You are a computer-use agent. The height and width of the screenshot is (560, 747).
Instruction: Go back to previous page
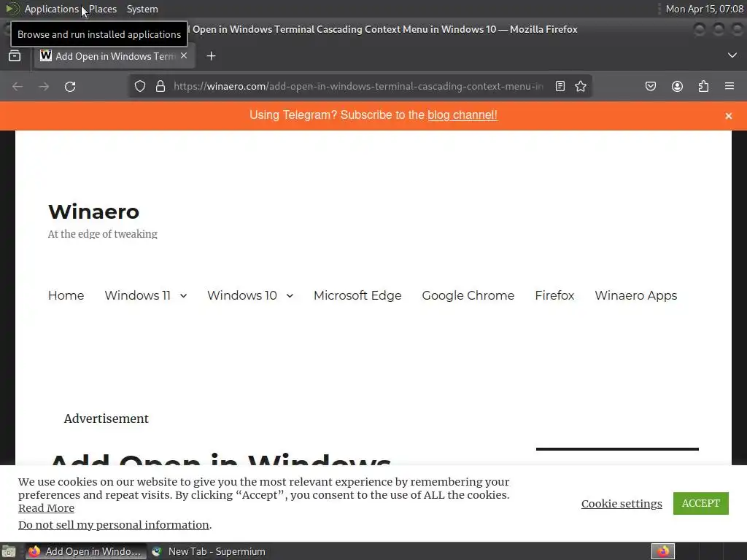18,86
